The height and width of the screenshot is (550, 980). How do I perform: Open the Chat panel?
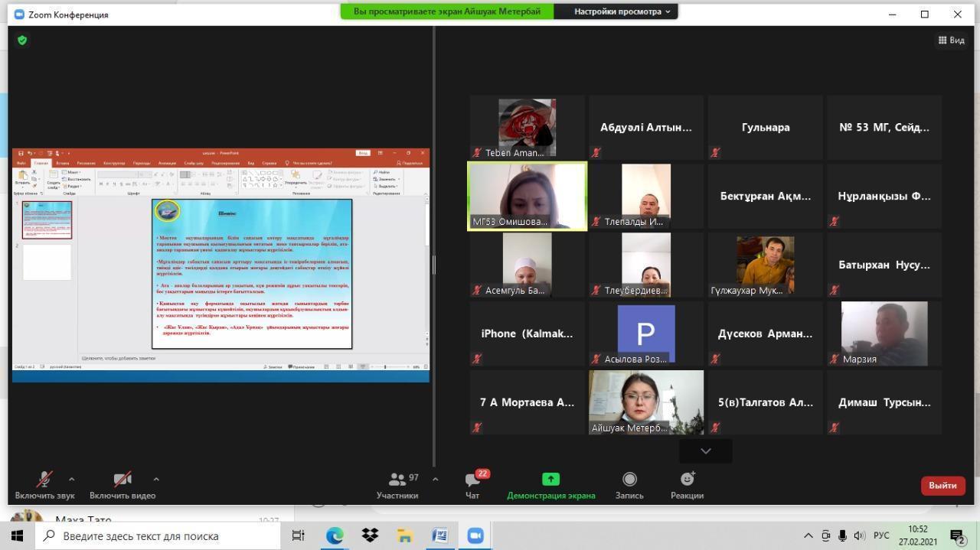472,480
